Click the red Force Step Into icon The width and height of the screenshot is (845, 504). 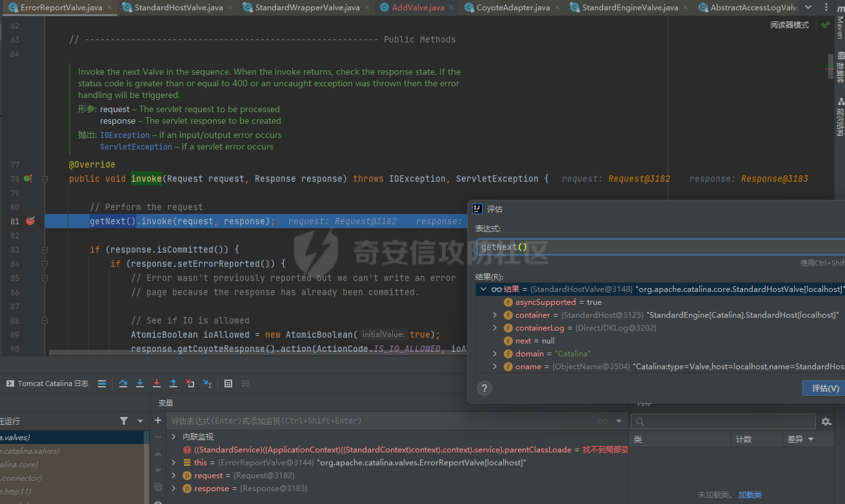tap(157, 383)
